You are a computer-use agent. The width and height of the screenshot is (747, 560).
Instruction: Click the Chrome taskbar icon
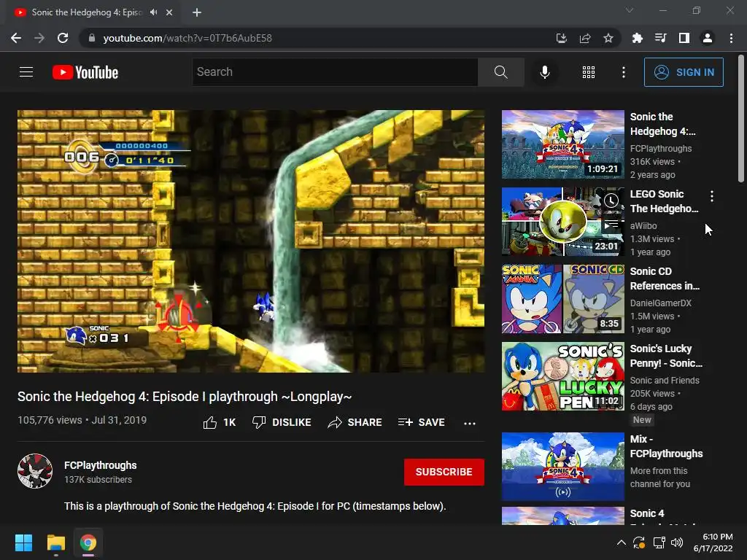pos(88,542)
